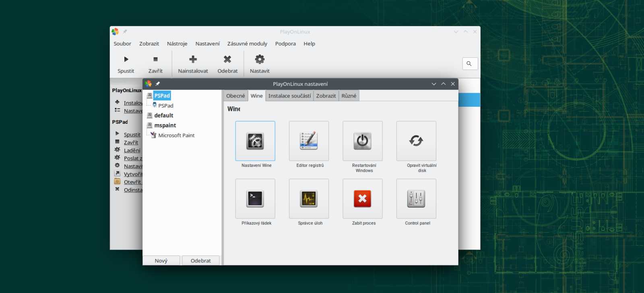Click Nastavit link in PSPad sidebar section

tap(133, 166)
